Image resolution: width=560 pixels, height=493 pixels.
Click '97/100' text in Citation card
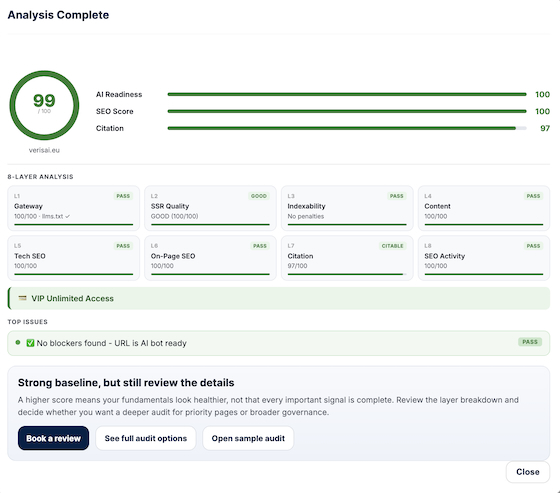(x=298, y=266)
